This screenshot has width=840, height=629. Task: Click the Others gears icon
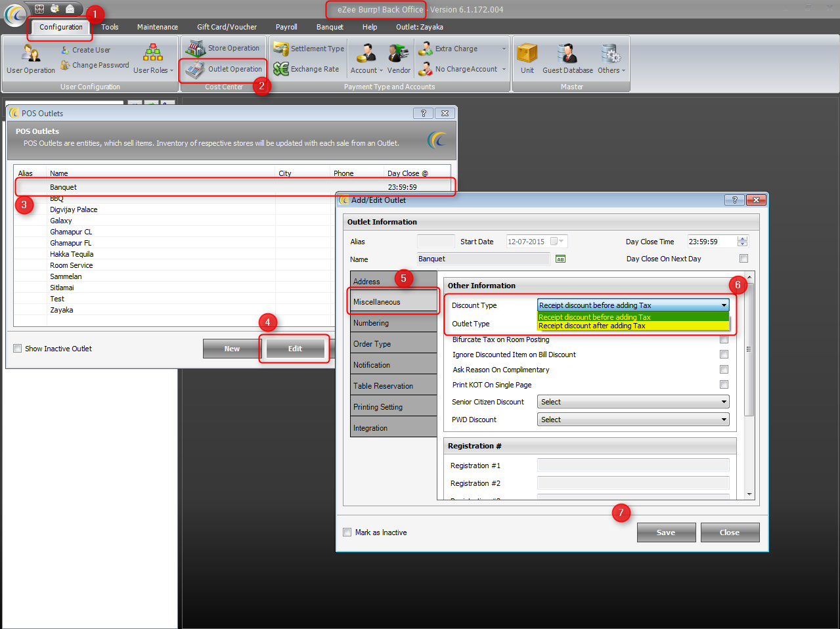coord(611,54)
